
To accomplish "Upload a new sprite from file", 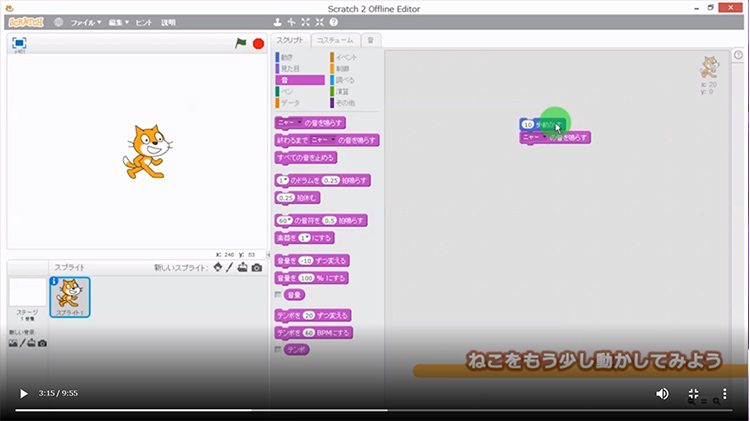I will point(243,267).
